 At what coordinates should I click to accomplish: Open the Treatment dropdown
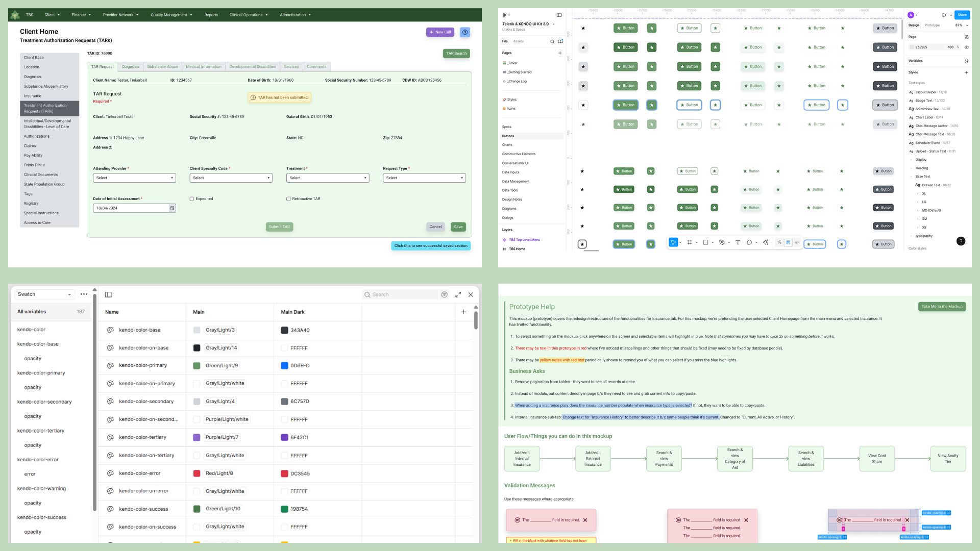(328, 178)
